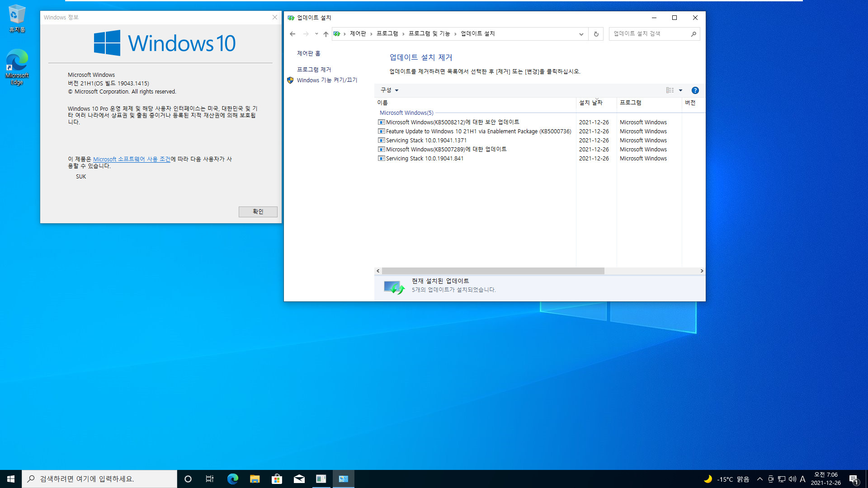
Task: Expand the address bar history dropdown
Action: pos(581,34)
